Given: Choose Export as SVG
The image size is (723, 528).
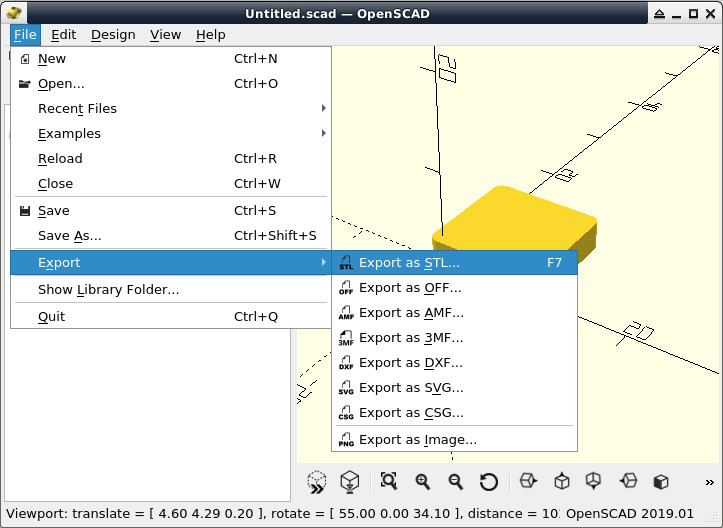Looking at the screenshot, I should tap(454, 387).
